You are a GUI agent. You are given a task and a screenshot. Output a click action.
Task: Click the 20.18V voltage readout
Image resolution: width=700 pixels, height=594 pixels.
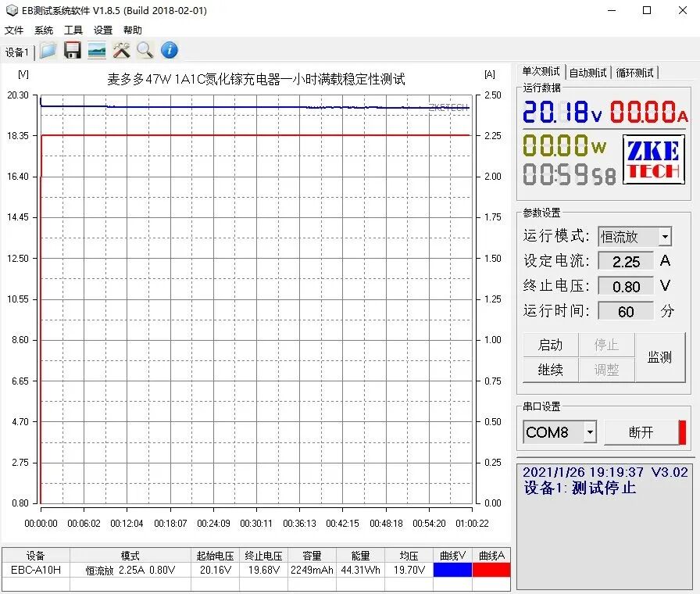562,111
